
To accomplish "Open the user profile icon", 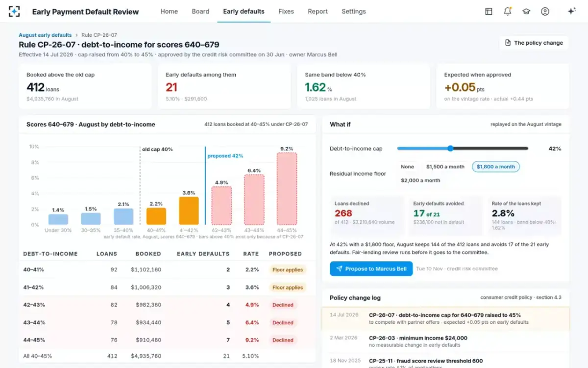I will [545, 11].
